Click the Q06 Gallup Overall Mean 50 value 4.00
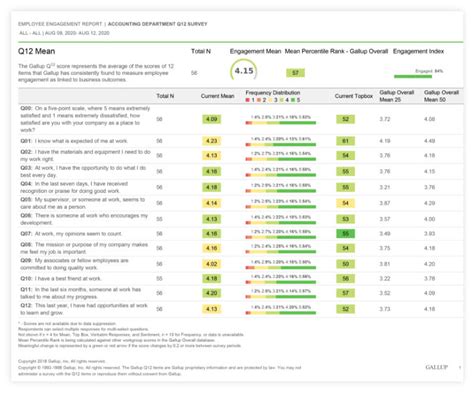This screenshot has width=474, height=393. pos(430,219)
